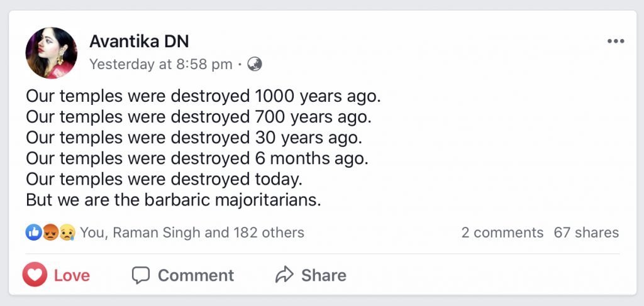Click the speech bubble Comment icon
This screenshot has height=306, width=644.
click(140, 275)
